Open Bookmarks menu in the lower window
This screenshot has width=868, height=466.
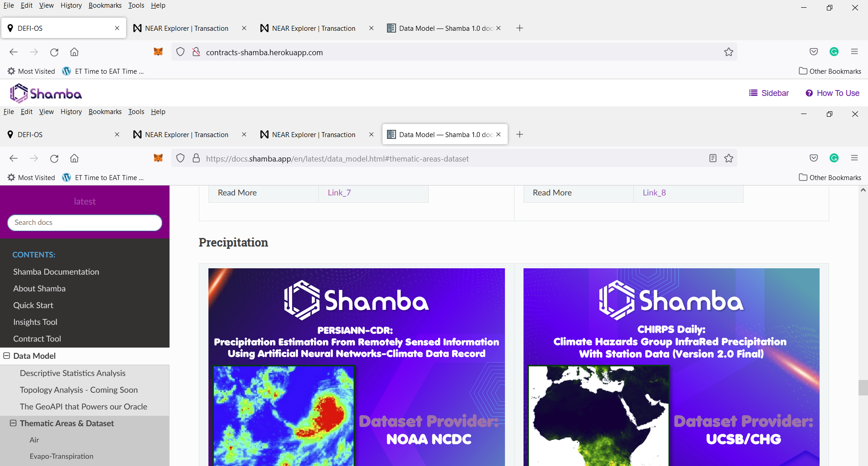(105, 112)
